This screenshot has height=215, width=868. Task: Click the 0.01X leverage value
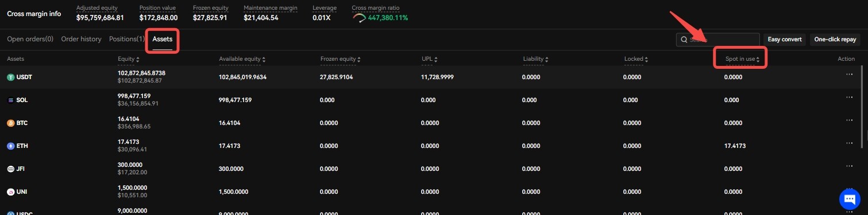click(322, 18)
